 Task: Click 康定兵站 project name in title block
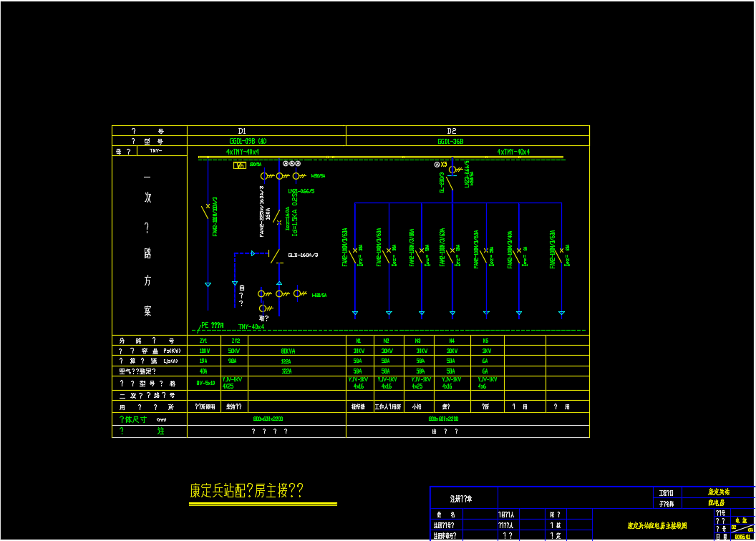(719, 492)
